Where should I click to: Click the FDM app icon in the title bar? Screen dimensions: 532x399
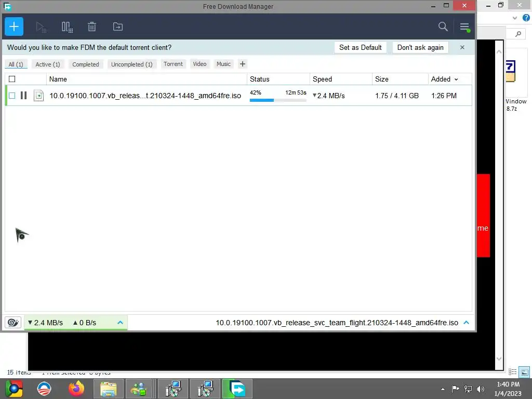[x=7, y=6]
